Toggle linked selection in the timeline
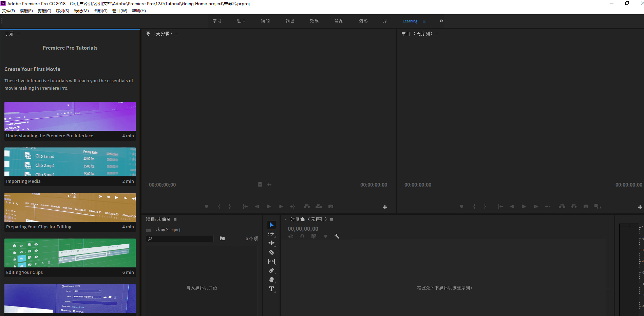This screenshot has height=316, width=644. pos(314,236)
